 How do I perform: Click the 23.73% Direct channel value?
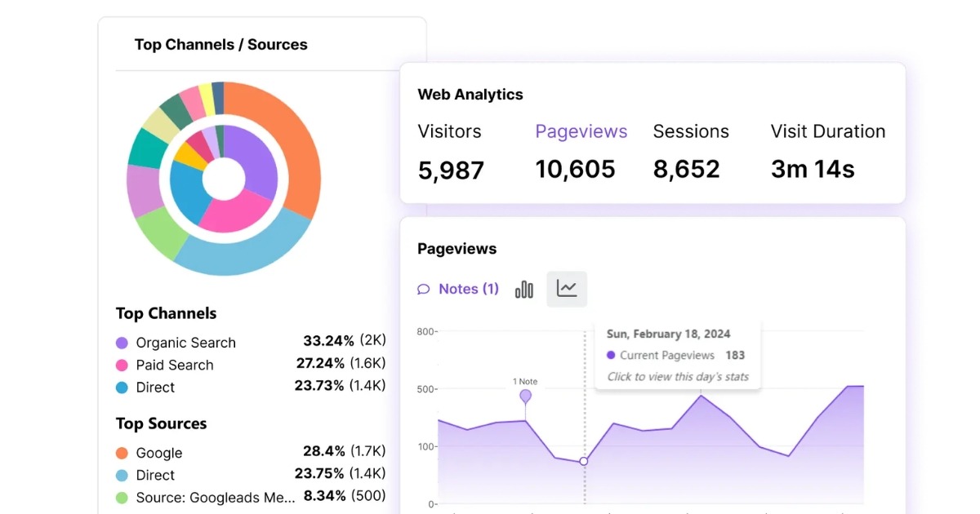319,385
